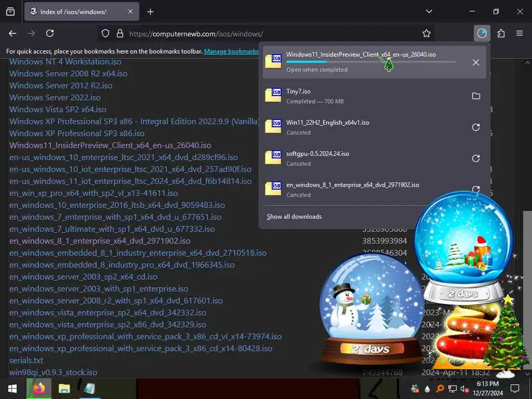Open en_windows_10_enterprise_2016_ltsb link
The height and width of the screenshot is (399, 532).
click(117, 205)
